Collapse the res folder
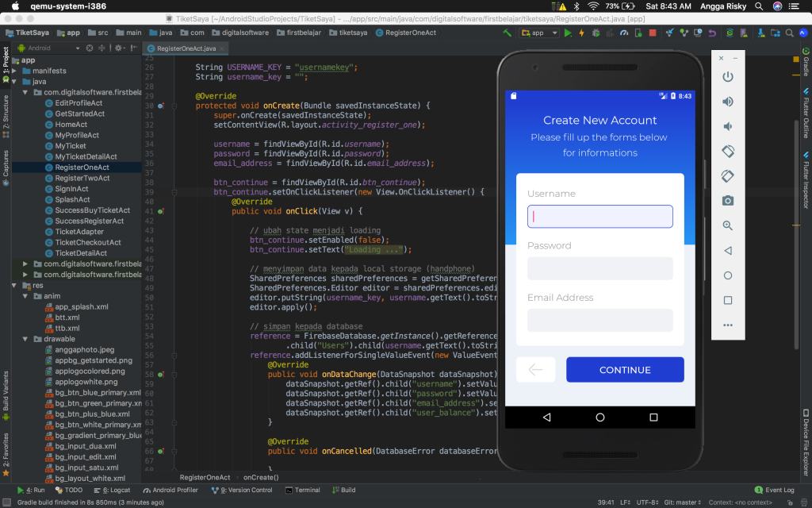Screen dimensions: 812x508 [x=14, y=286]
